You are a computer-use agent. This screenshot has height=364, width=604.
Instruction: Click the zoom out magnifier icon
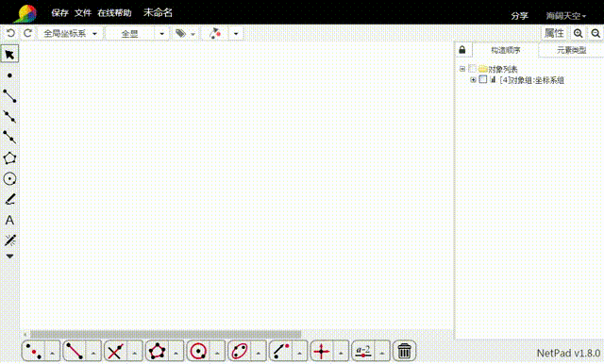pos(596,33)
